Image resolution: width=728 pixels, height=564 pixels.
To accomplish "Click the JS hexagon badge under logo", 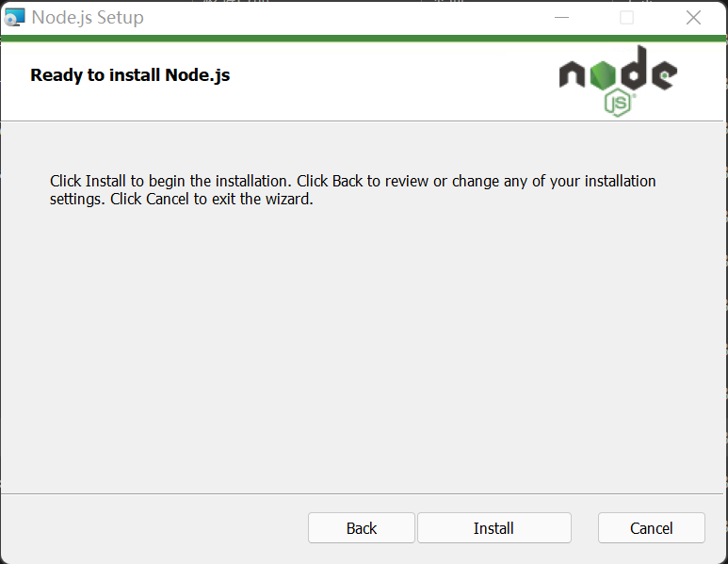I will (618, 103).
